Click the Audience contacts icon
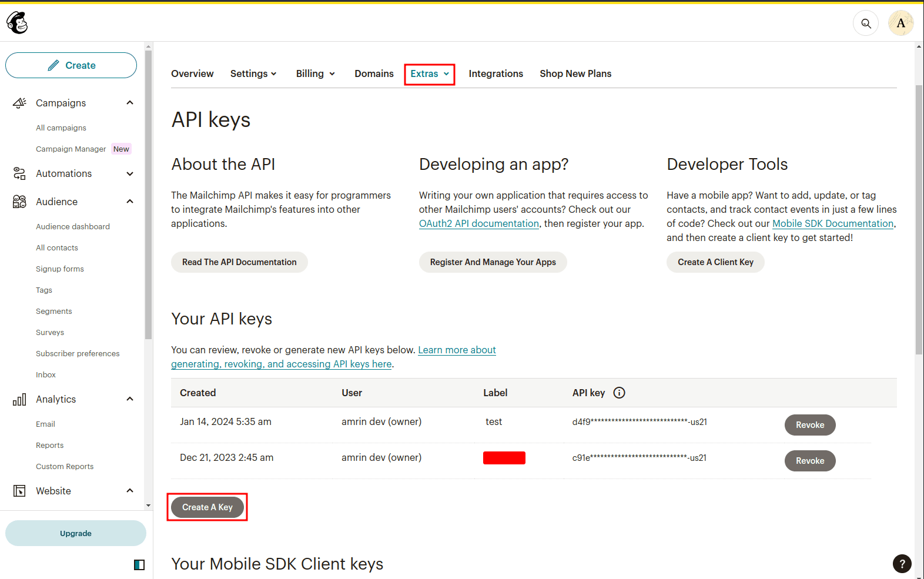The image size is (924, 579). [x=19, y=202]
